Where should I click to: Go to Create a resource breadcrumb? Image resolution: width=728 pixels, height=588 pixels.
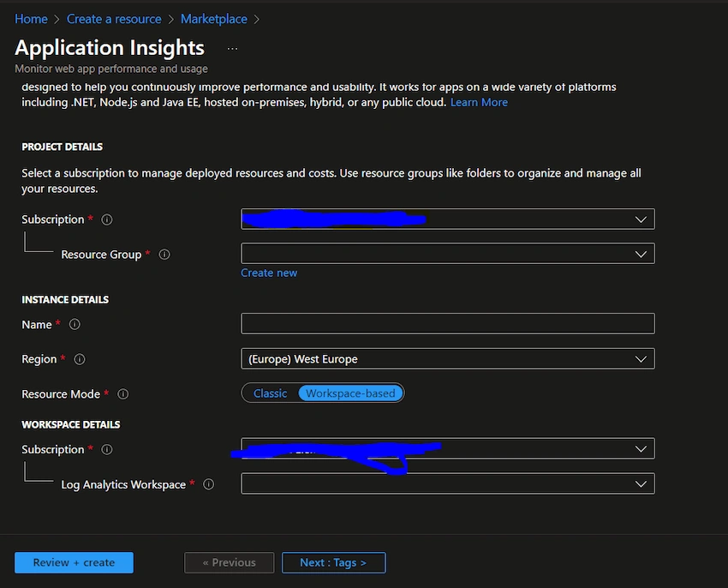(x=114, y=19)
